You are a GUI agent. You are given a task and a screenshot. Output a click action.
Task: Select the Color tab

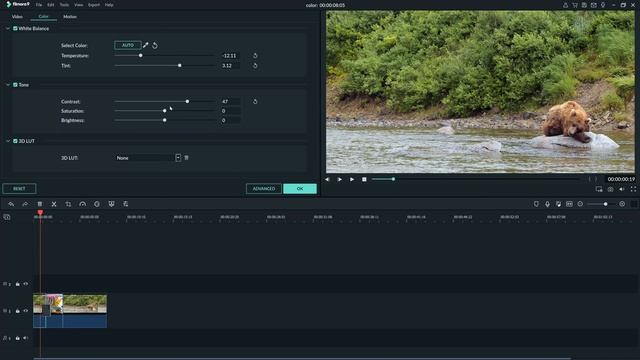pos(43,17)
